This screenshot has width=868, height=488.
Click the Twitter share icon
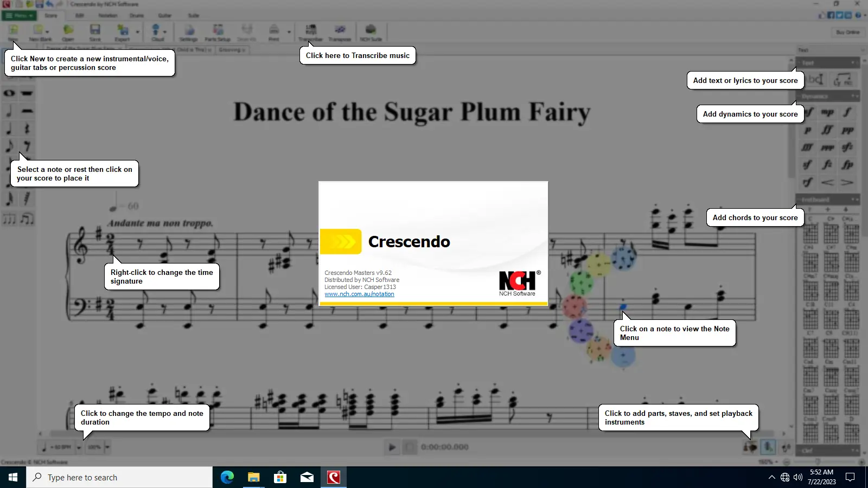pyautogui.click(x=839, y=15)
